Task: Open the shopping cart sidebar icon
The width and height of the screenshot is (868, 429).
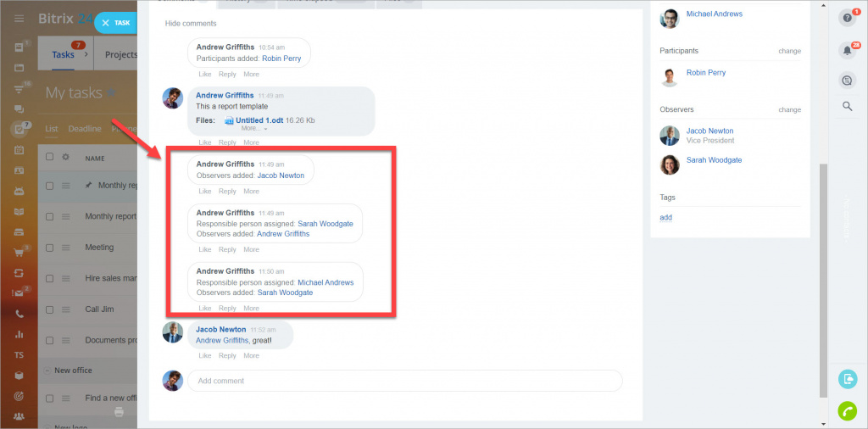Action: click(19, 253)
